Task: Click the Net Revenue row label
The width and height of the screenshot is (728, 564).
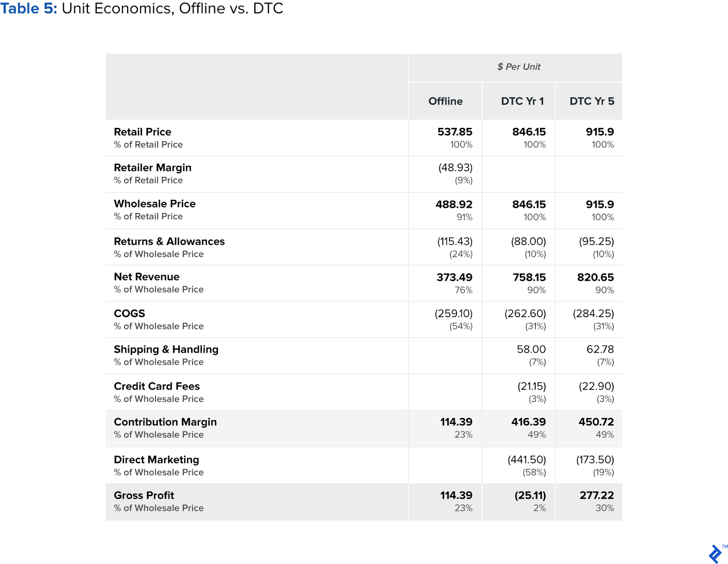Action: 147,277
